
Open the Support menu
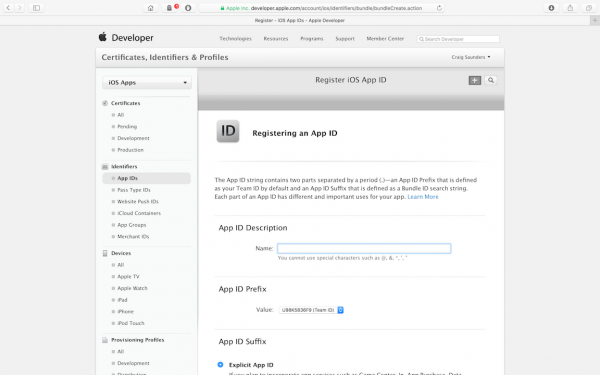click(345, 39)
